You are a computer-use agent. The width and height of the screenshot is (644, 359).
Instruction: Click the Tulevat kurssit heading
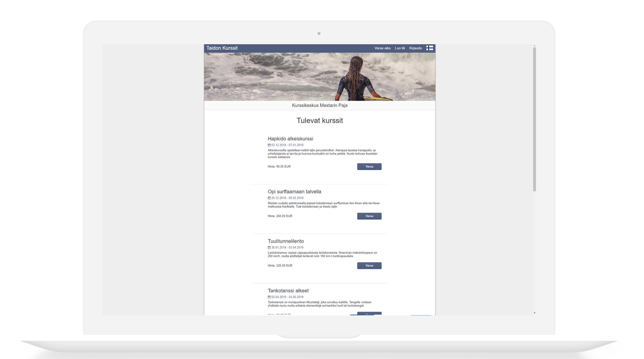click(x=320, y=121)
